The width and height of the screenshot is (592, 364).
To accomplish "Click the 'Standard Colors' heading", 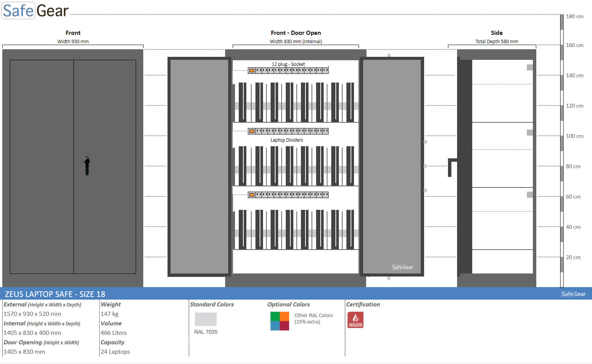I will 212,304.
